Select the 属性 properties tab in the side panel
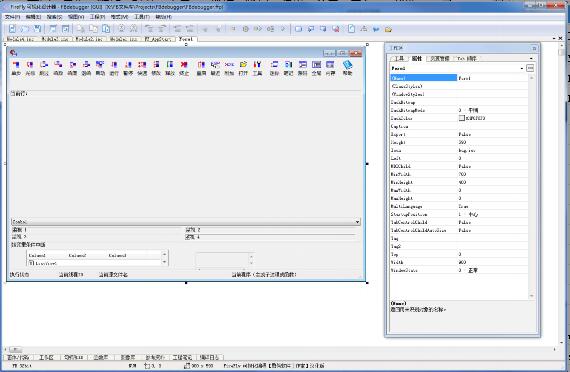This screenshot has width=570, height=372. tap(417, 58)
